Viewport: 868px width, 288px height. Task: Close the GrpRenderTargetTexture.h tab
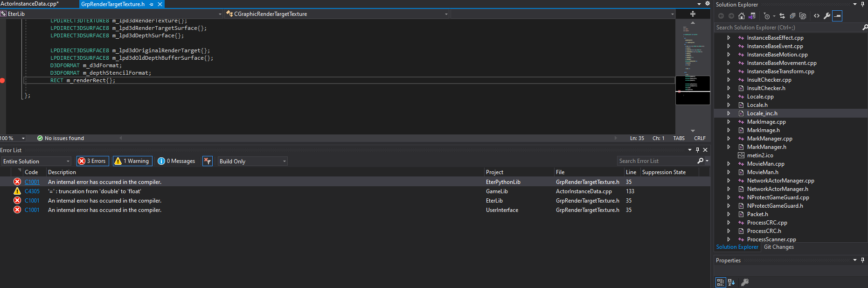coord(160,4)
